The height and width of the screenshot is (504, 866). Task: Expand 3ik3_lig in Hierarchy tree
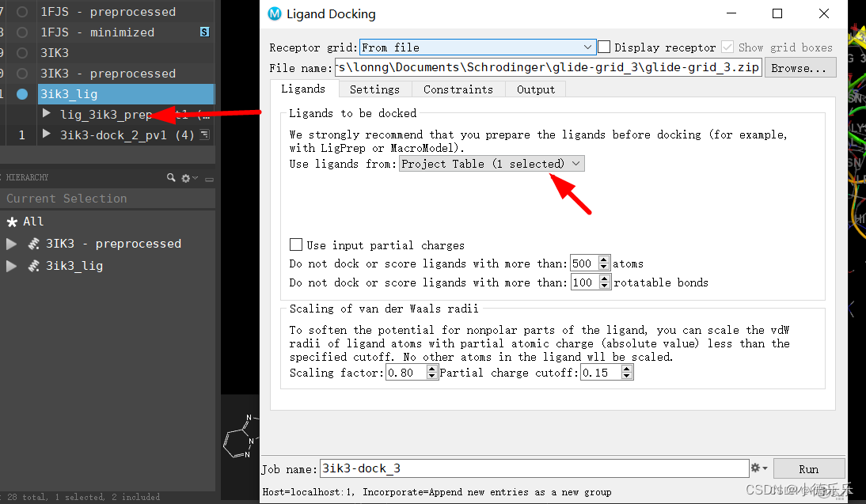click(11, 266)
